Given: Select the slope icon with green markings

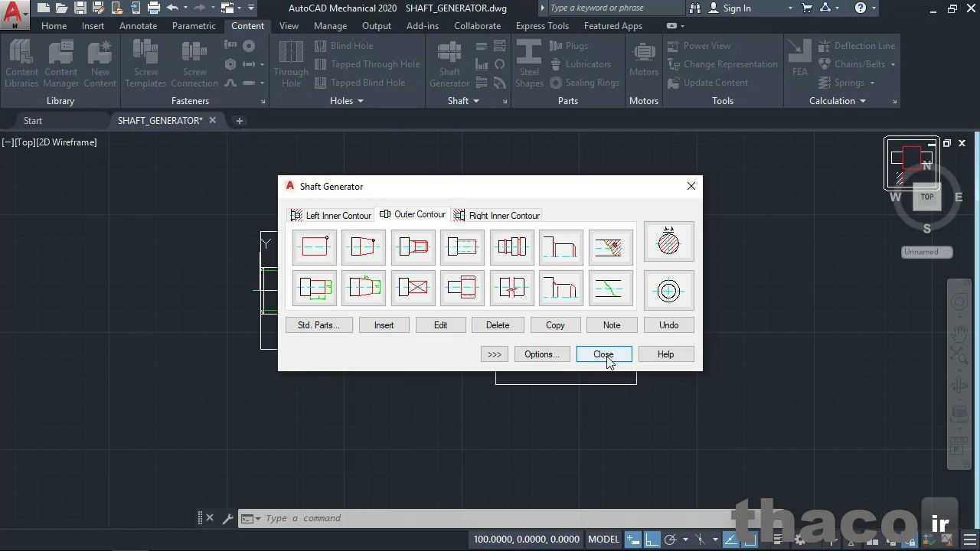Looking at the screenshot, I should [x=364, y=288].
